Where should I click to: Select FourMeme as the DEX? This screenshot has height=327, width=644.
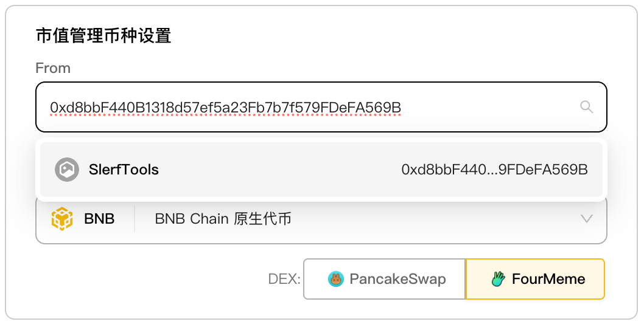(x=534, y=279)
